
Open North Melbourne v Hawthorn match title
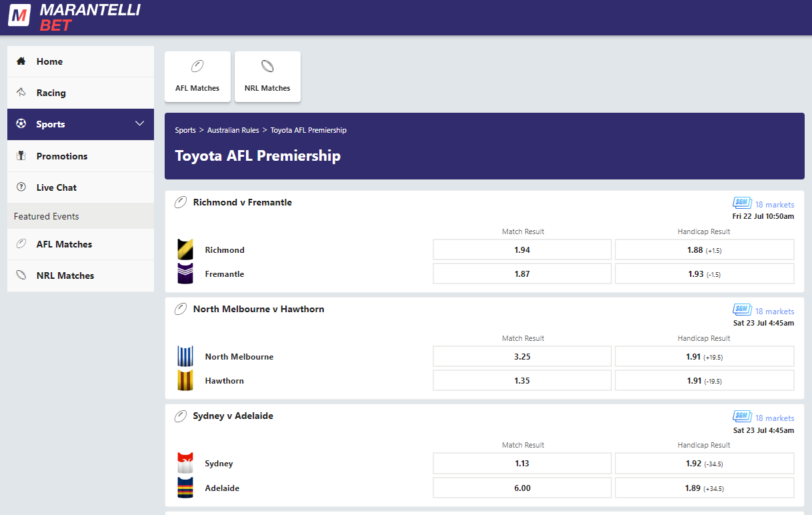click(259, 309)
